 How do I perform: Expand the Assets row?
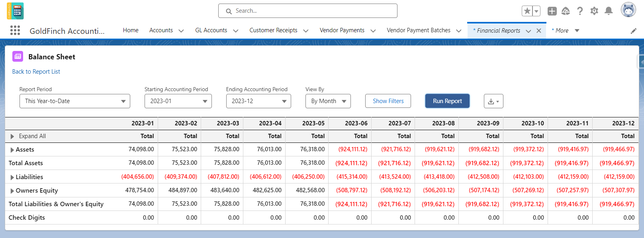pos(12,150)
